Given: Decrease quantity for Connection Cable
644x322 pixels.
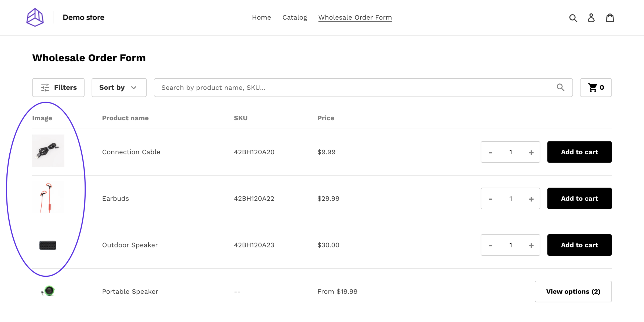Looking at the screenshot, I should pyautogui.click(x=490, y=152).
